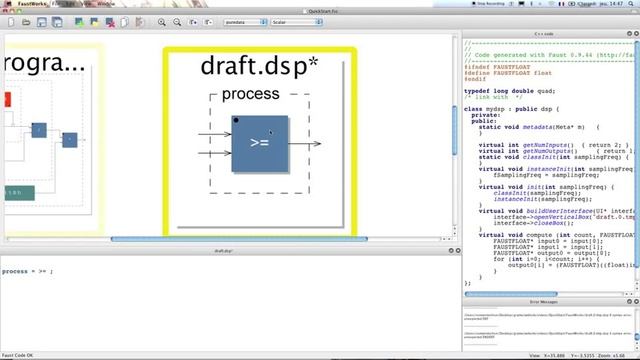The height and width of the screenshot is (360, 640).
Task: Click the grayed toolbar icon after the pages icon
Action: (140, 22)
